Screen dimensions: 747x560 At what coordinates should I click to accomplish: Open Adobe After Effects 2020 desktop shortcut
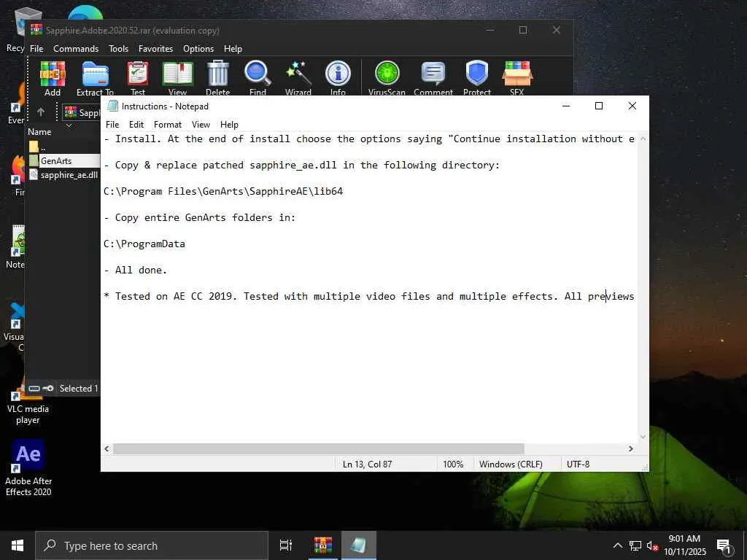28,468
